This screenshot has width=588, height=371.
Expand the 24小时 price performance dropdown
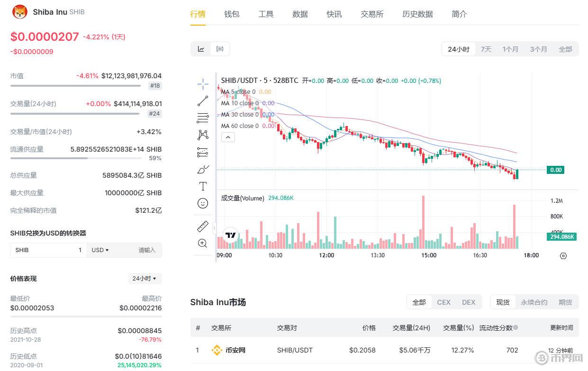145,279
